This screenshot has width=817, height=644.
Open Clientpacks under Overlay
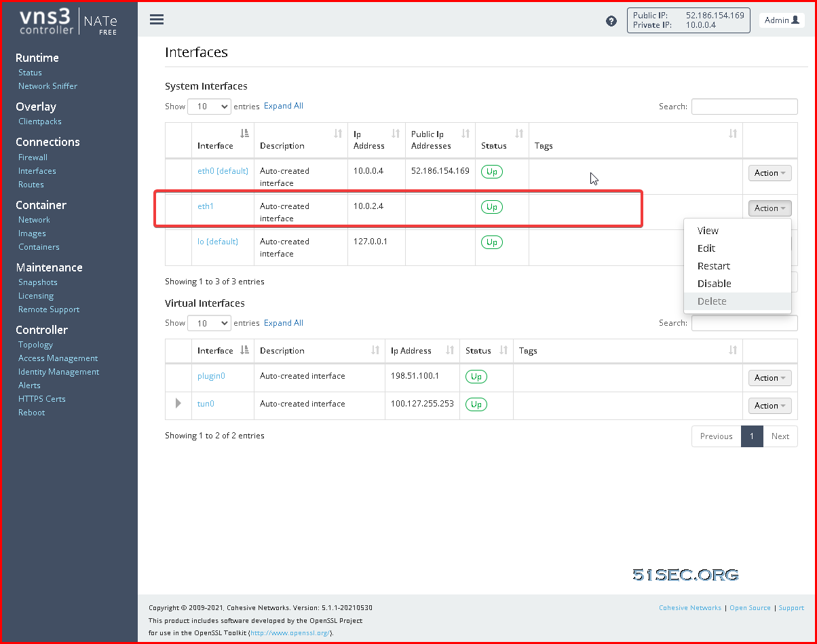click(40, 121)
